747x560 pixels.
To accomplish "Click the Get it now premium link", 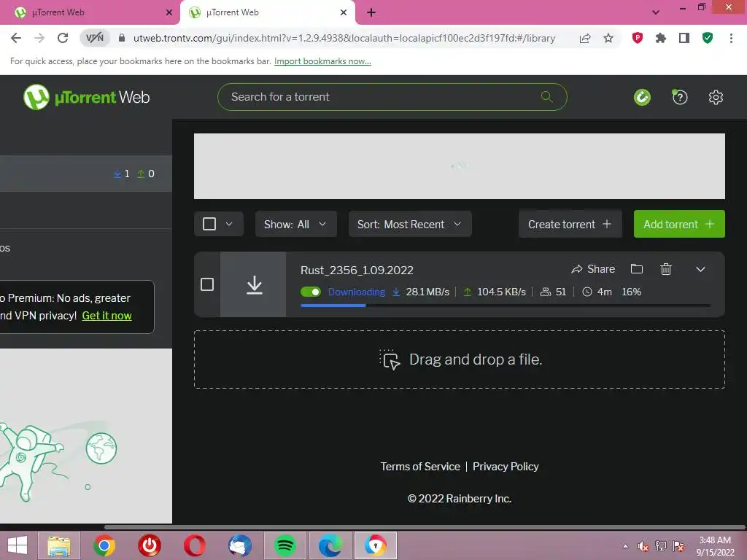I will (107, 315).
